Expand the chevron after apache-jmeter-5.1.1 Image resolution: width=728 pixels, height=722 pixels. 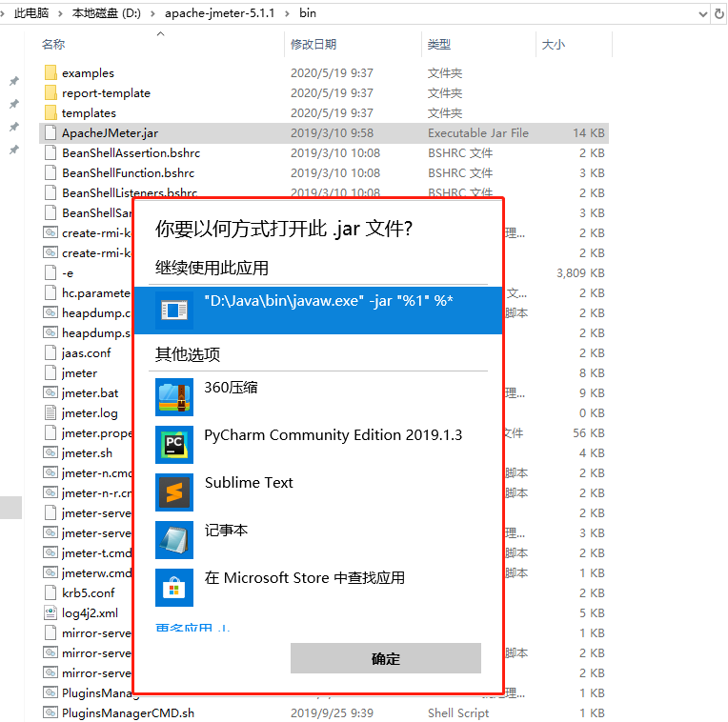point(287,13)
